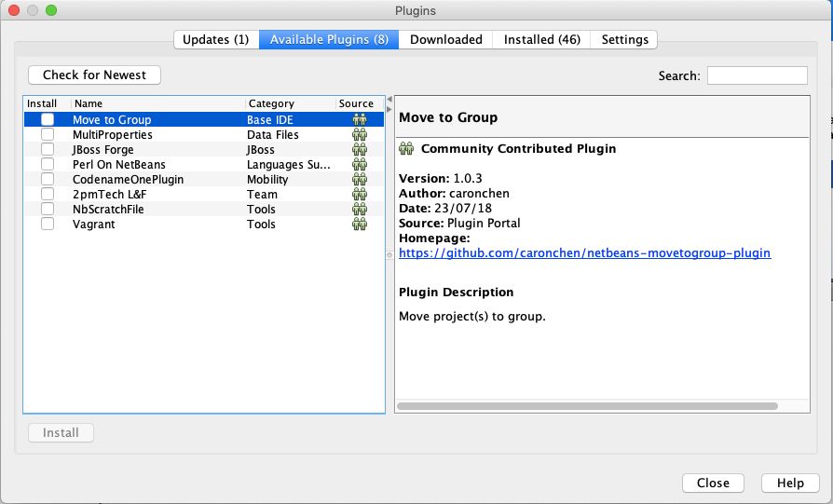Image resolution: width=833 pixels, height=504 pixels.
Task: Check the MultiProperties install checkbox
Action: click(x=48, y=134)
